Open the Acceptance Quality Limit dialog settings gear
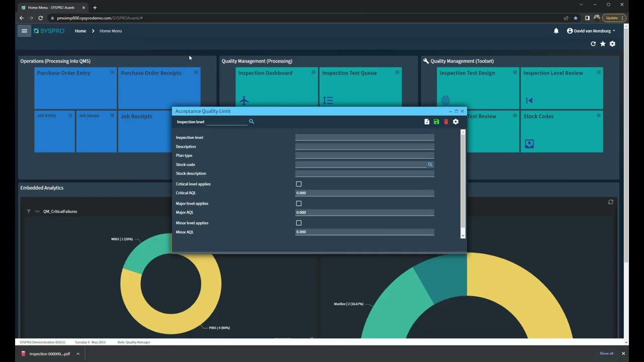This screenshot has width=644, height=362. 456,122
